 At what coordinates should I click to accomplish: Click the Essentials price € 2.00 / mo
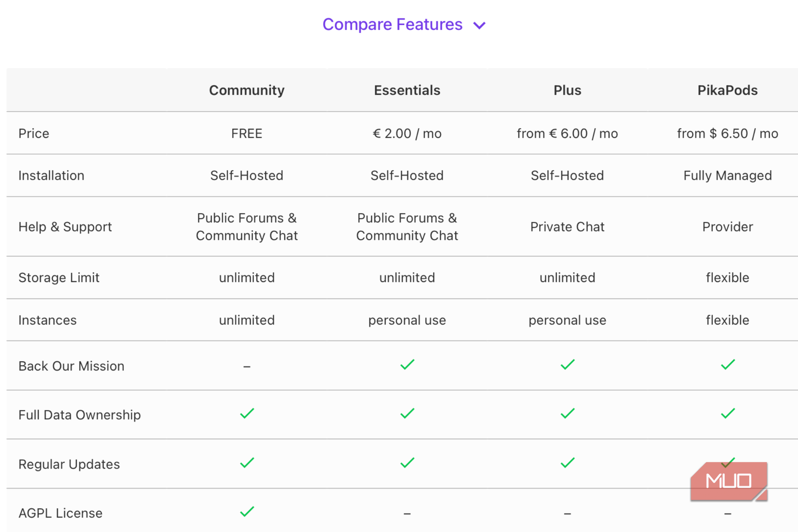point(407,133)
